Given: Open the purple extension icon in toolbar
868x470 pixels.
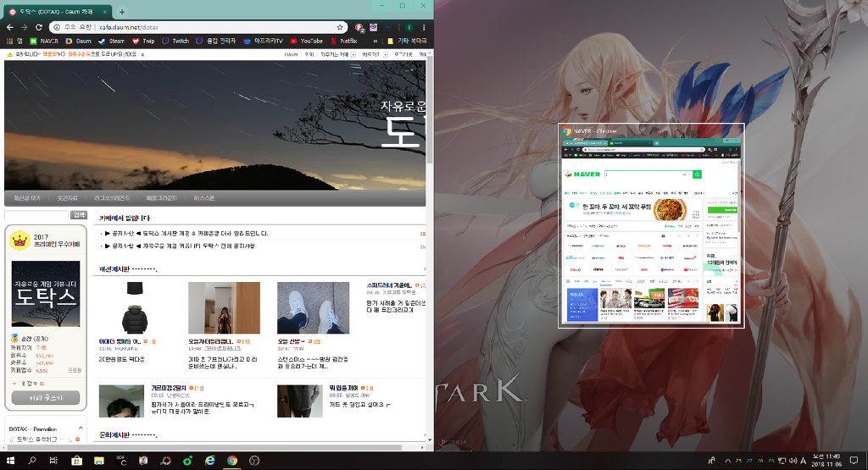Looking at the screenshot, I should (x=373, y=27).
